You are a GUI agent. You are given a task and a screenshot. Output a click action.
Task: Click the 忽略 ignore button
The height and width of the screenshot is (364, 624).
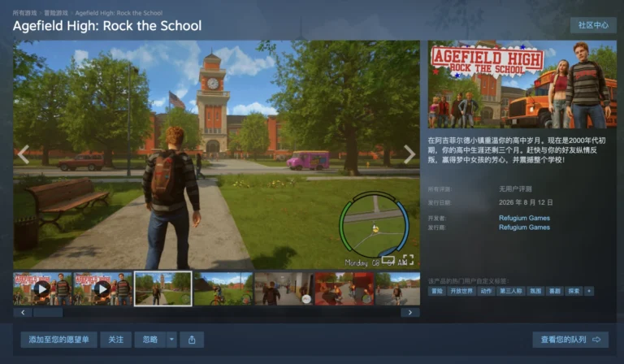point(150,340)
